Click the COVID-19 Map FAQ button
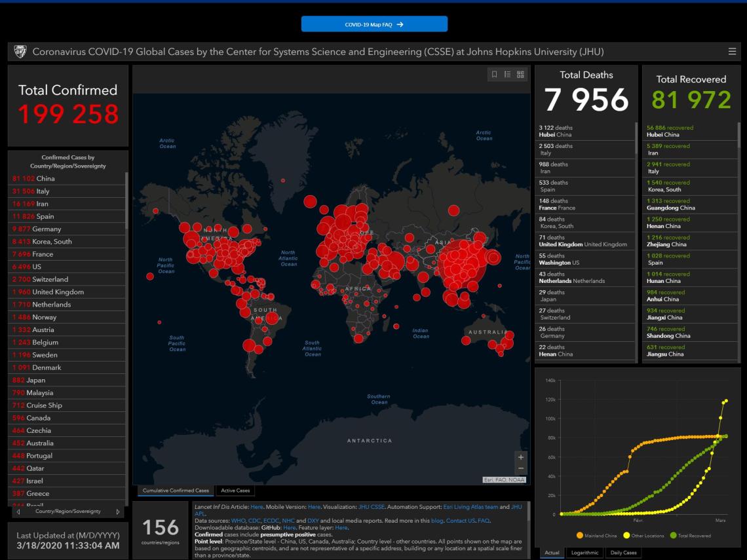The width and height of the screenshot is (747, 560). point(374,24)
